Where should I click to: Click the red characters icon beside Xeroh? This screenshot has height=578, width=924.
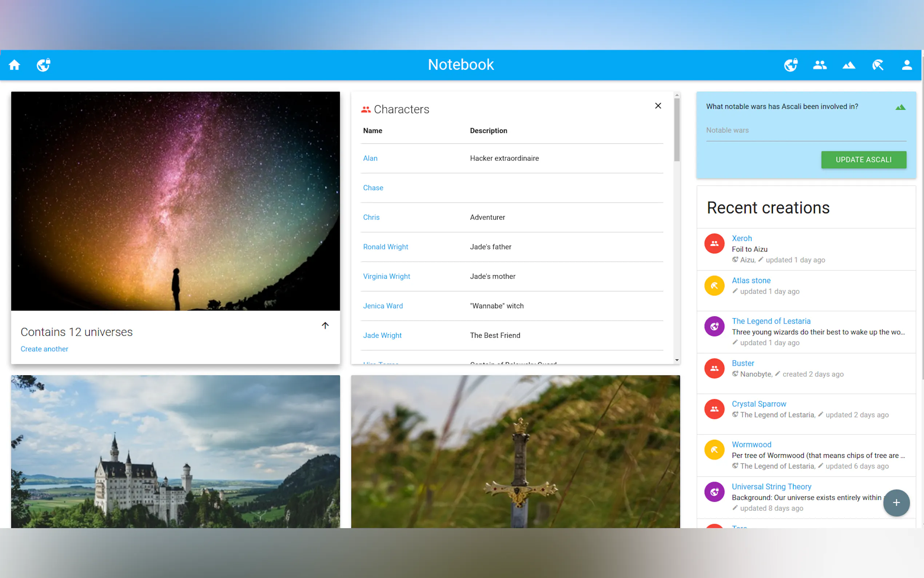click(x=714, y=243)
